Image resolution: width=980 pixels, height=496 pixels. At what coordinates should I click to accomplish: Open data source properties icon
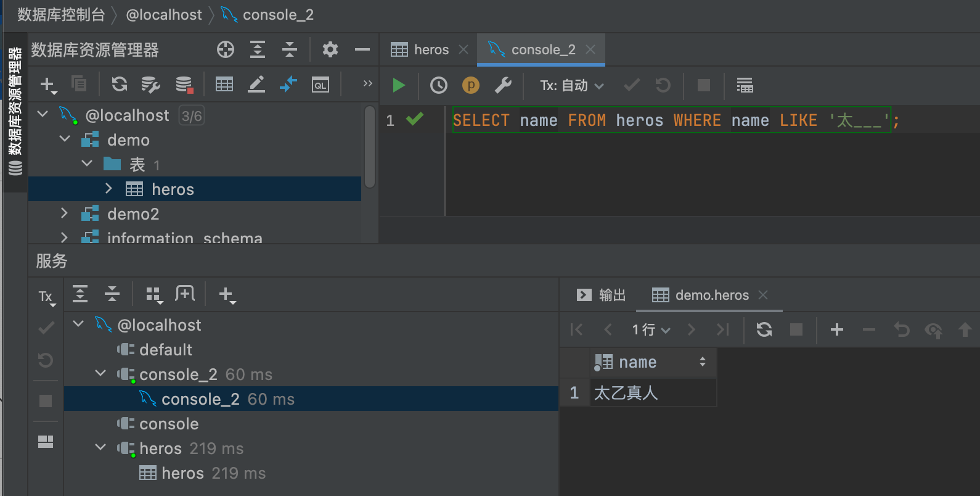pyautogui.click(x=151, y=84)
